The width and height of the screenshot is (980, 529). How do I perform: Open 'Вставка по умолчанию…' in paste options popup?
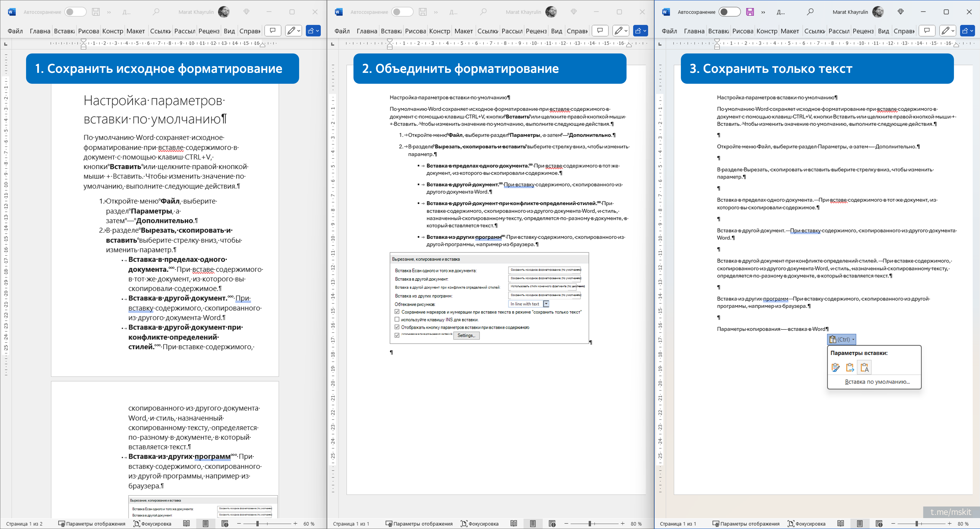(x=877, y=382)
